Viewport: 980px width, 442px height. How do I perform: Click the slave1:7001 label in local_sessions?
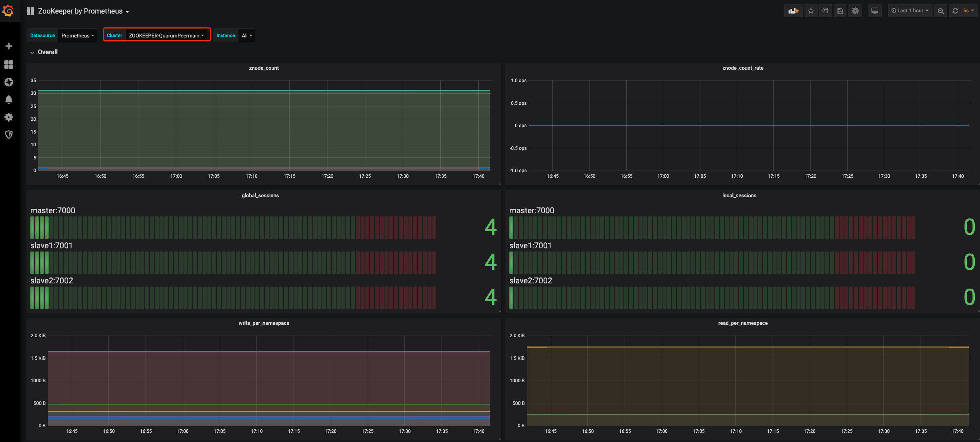[530, 246]
